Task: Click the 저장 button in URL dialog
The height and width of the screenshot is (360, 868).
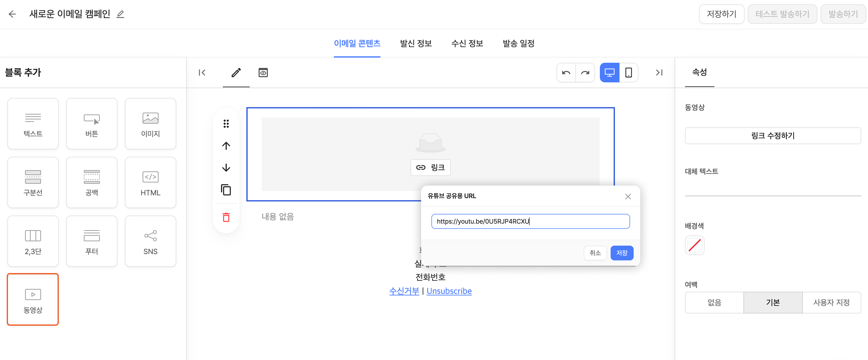Action: tap(622, 253)
